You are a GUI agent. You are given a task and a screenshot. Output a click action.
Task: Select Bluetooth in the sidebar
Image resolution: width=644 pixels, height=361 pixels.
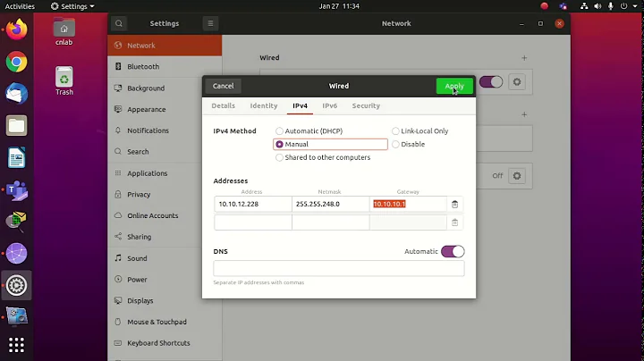165,66
